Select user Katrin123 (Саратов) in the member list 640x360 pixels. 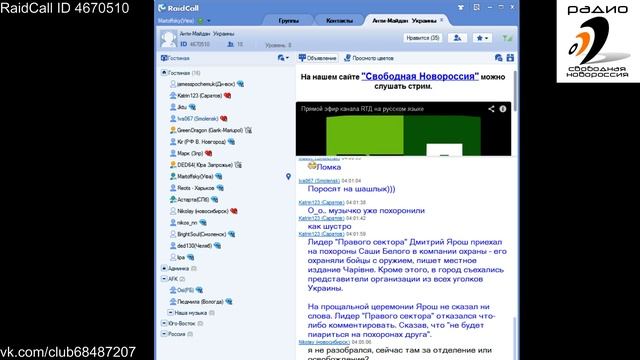[x=199, y=96]
